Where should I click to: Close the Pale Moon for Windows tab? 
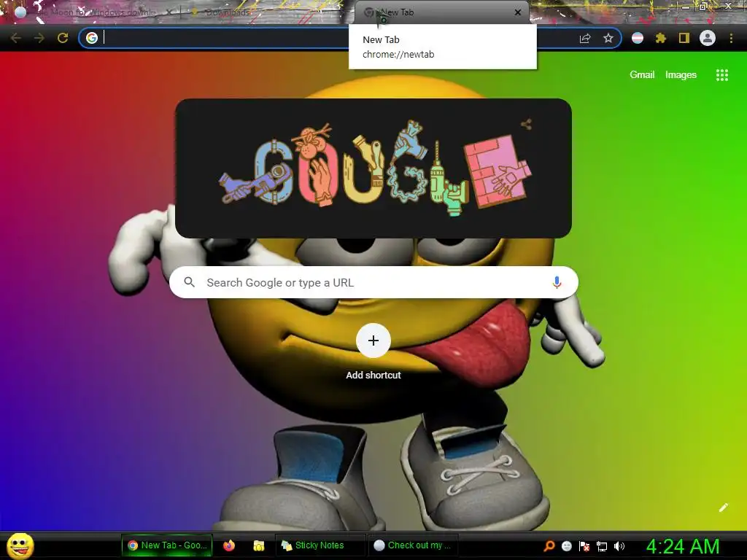(x=169, y=12)
